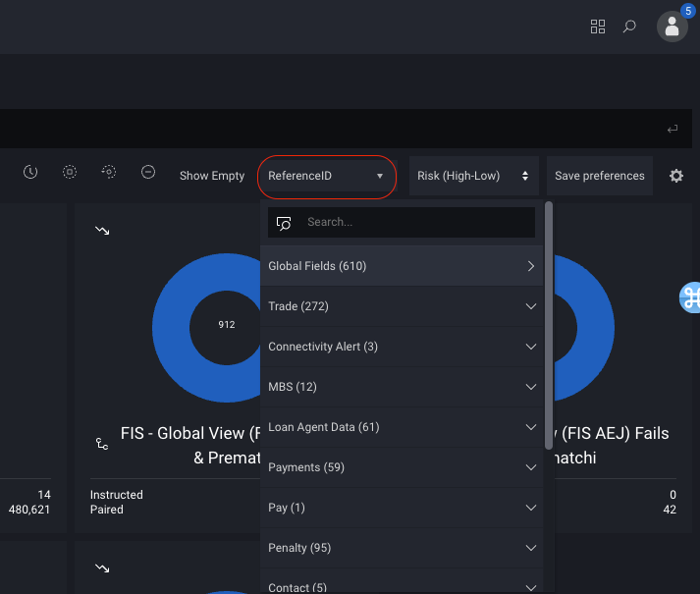The image size is (700, 594).
Task: Click the clock history icon
Action: 30,172
